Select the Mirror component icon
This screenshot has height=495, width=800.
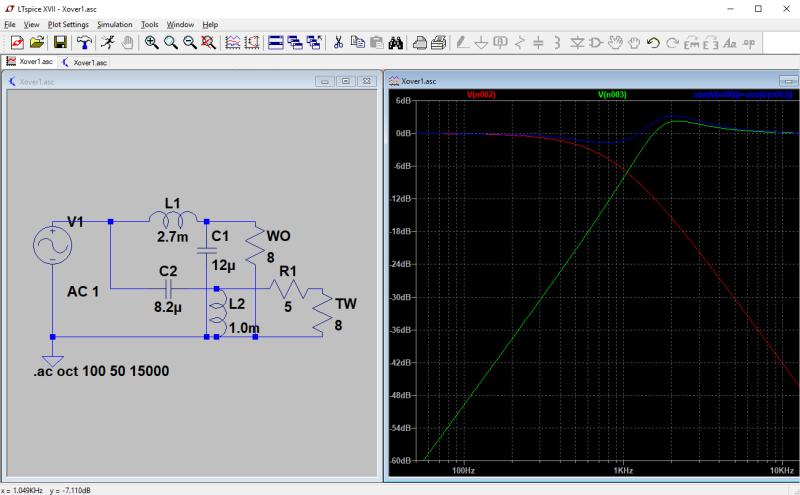coord(711,42)
